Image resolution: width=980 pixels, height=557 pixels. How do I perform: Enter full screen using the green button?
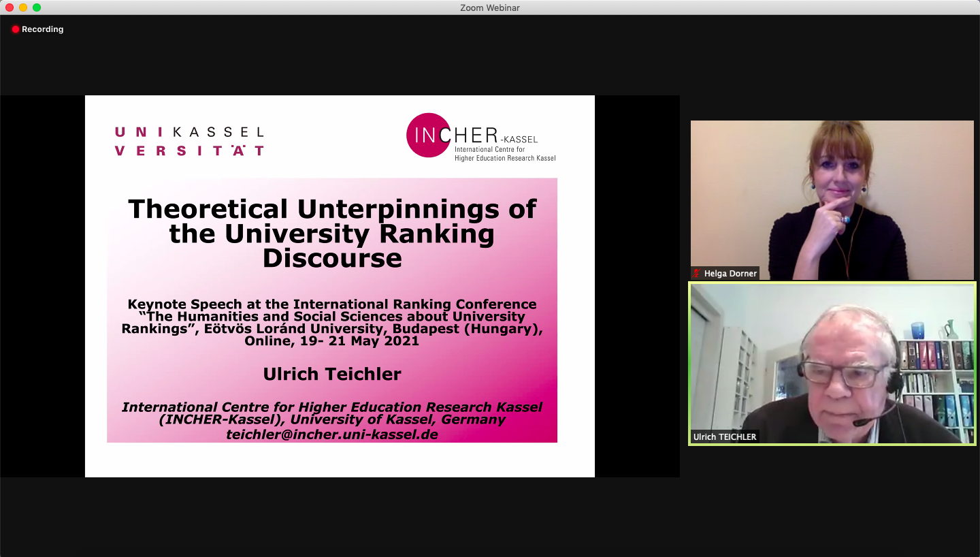pos(37,7)
